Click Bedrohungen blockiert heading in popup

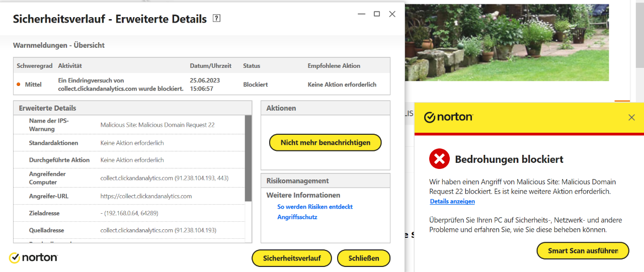point(509,159)
